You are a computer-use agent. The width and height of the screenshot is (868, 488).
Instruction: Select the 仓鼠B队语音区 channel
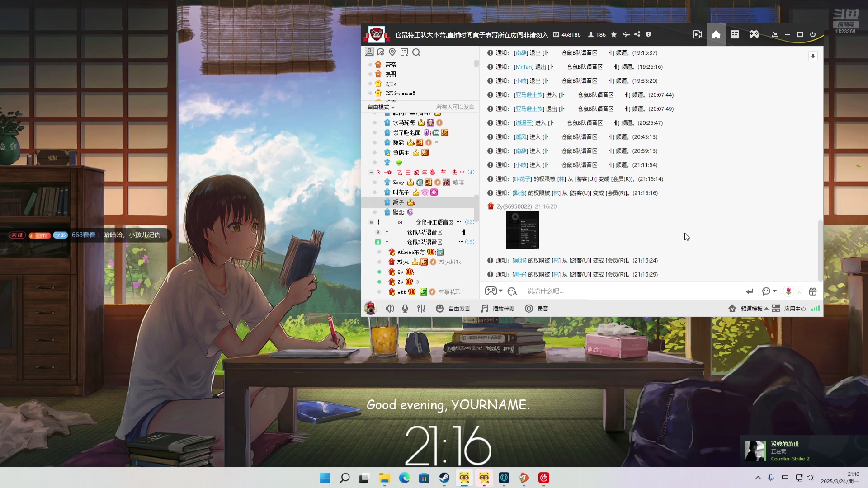(x=425, y=242)
